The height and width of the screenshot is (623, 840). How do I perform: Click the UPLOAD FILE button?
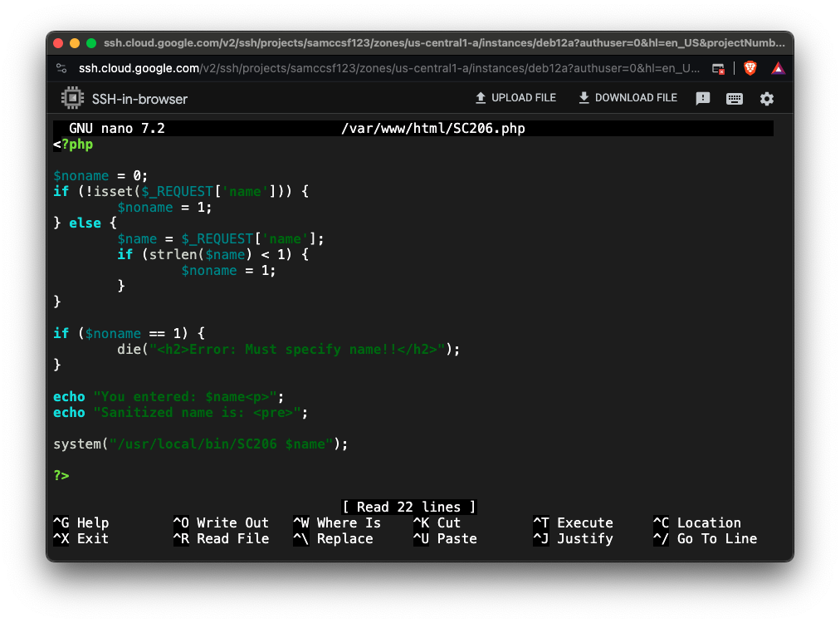515,98
